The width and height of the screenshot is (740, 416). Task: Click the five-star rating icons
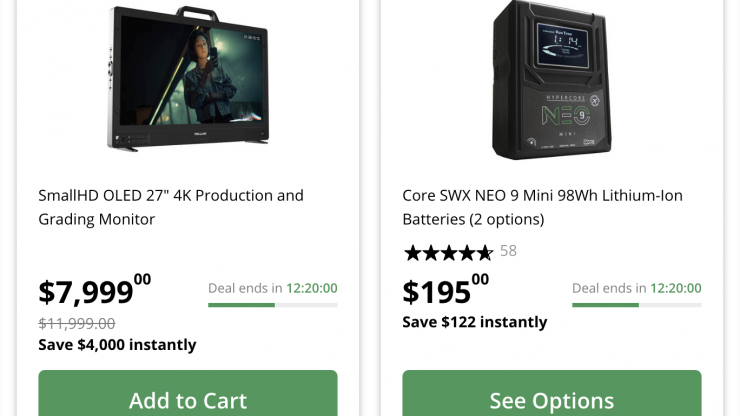tap(448, 252)
